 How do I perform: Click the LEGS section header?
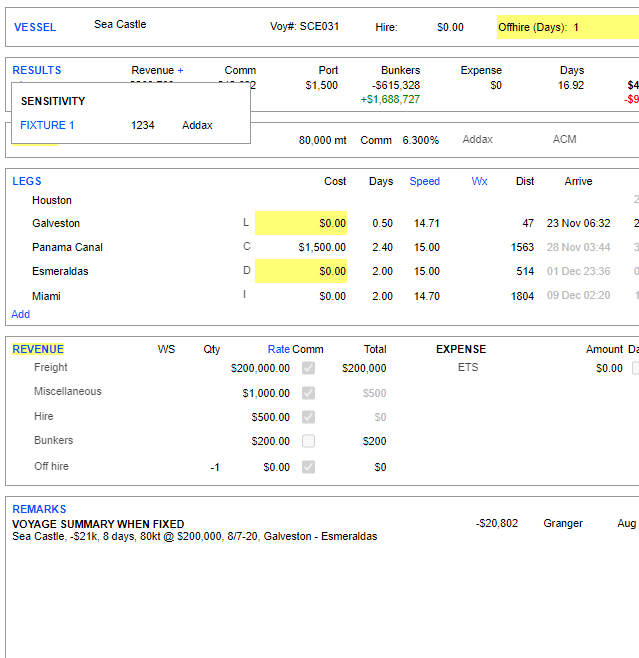pyautogui.click(x=27, y=181)
